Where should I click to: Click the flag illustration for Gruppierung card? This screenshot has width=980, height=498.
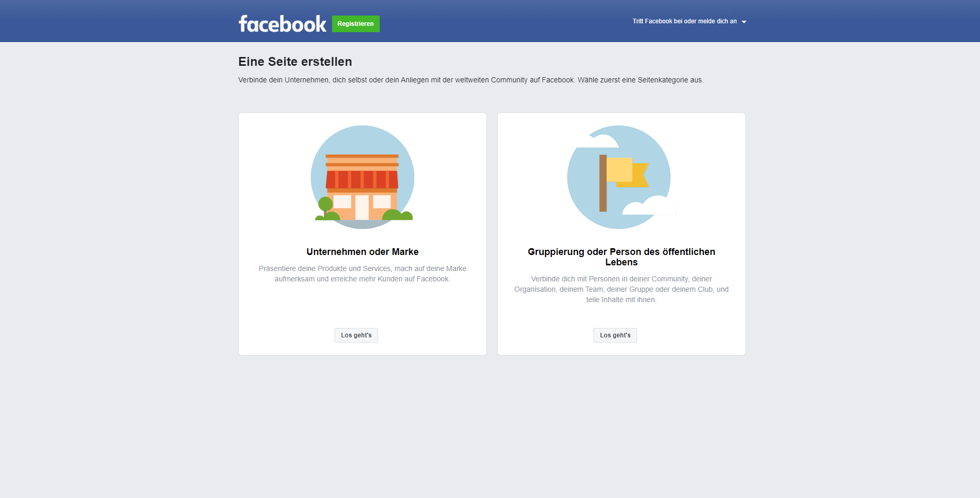[x=621, y=177]
